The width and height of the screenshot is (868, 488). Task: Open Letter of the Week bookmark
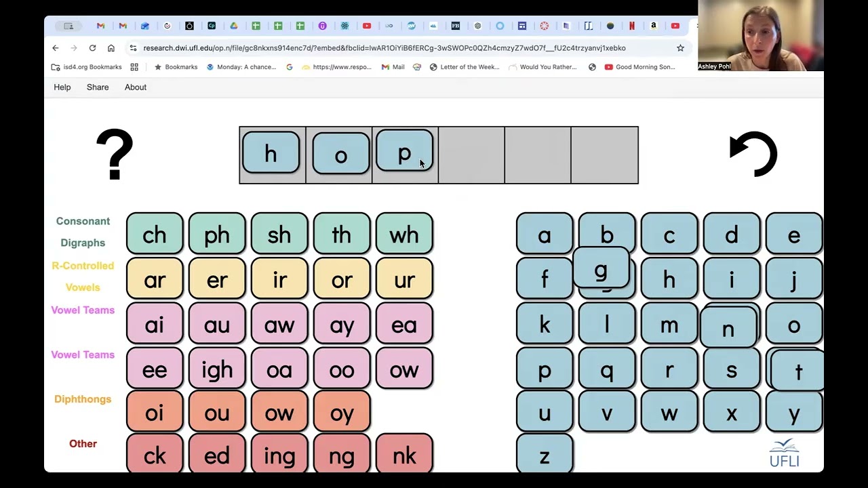[465, 67]
